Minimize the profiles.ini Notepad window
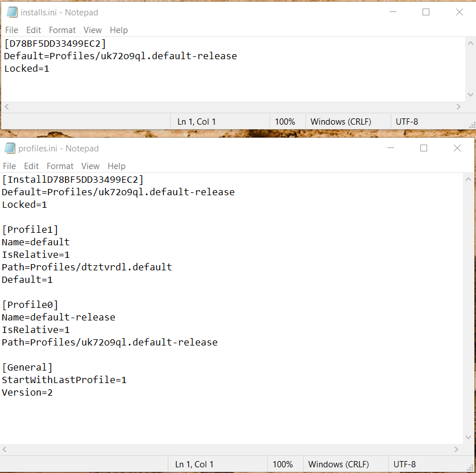 tap(390, 149)
